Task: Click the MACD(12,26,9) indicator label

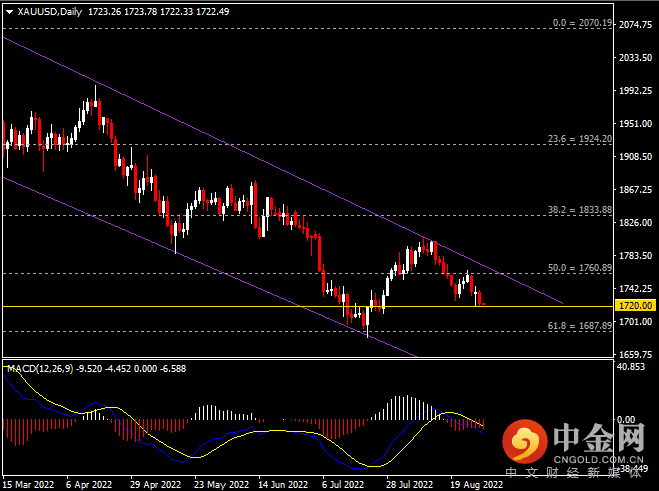Action: [x=40, y=369]
